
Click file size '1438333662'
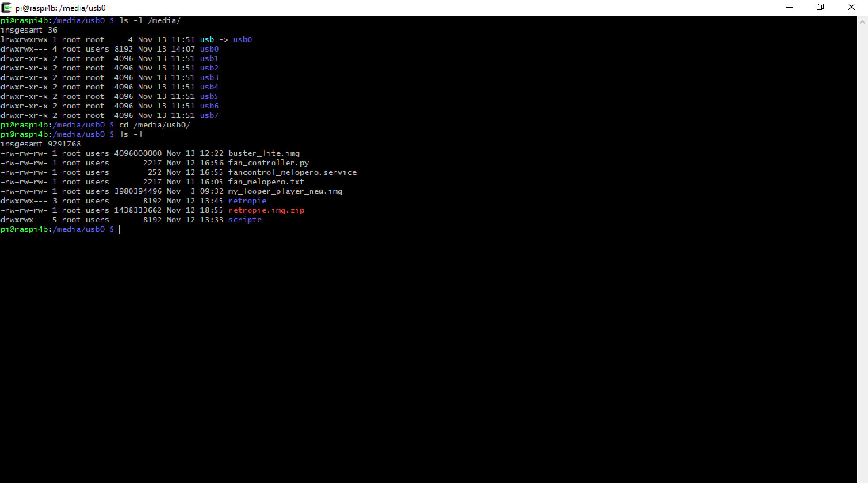click(138, 211)
